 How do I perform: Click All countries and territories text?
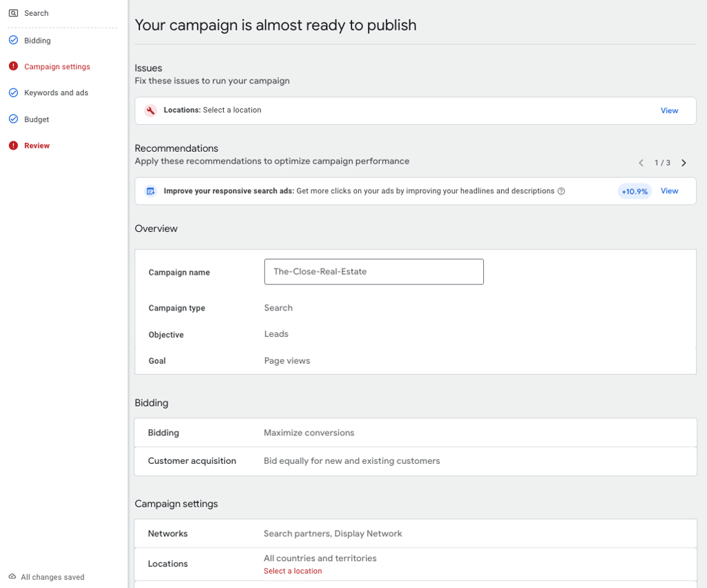point(320,558)
